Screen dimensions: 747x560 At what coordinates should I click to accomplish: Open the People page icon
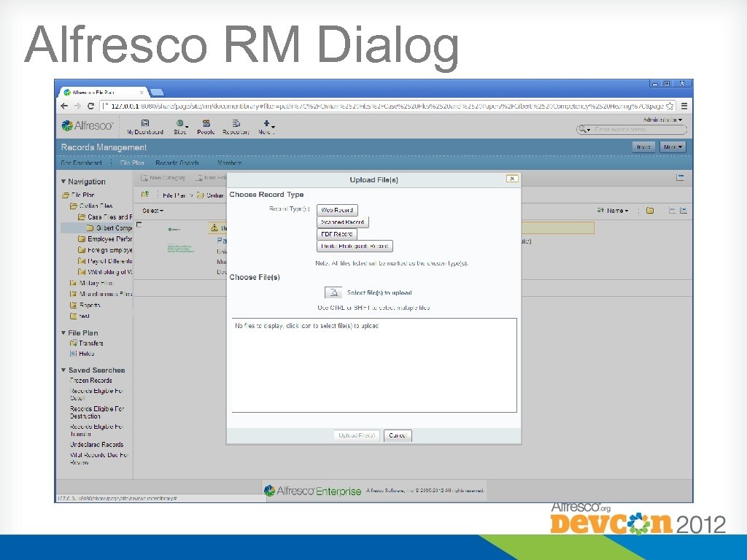[206, 127]
